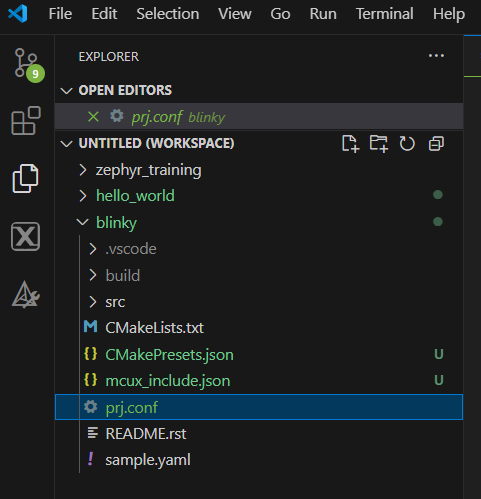Close prj.conf in Open Editors
Viewport: 481px width, 499px height.
click(93, 117)
